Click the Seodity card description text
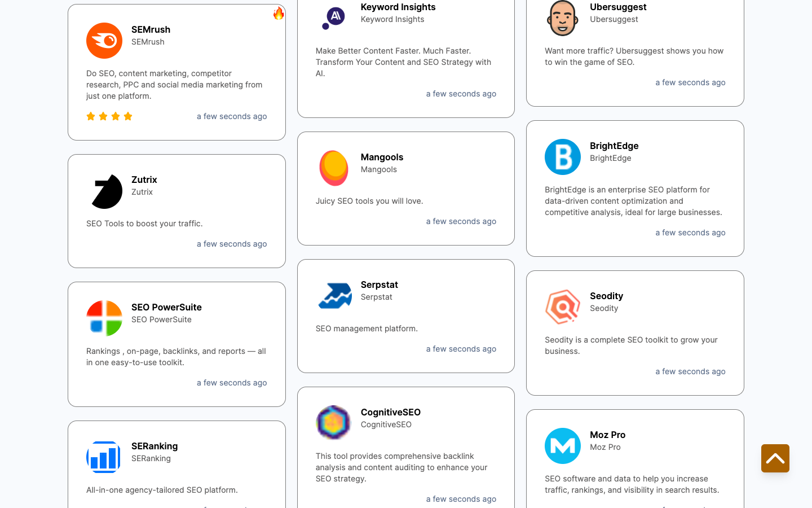The image size is (812, 508). click(631, 345)
